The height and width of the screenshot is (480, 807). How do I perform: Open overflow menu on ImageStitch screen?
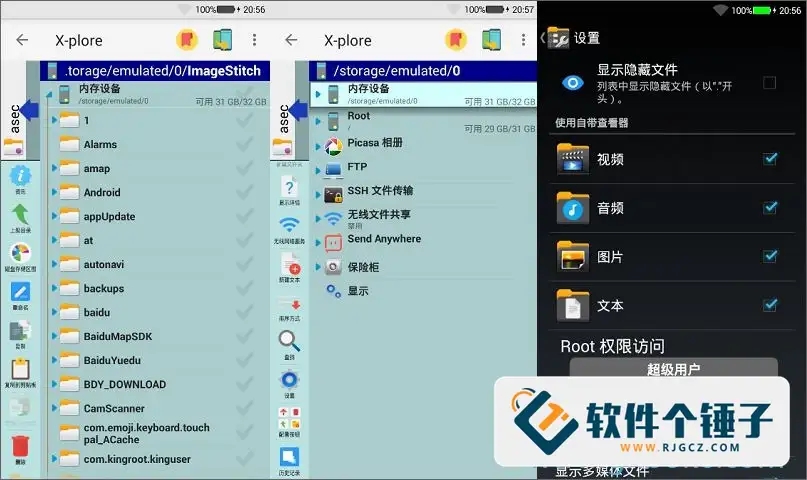[254, 40]
